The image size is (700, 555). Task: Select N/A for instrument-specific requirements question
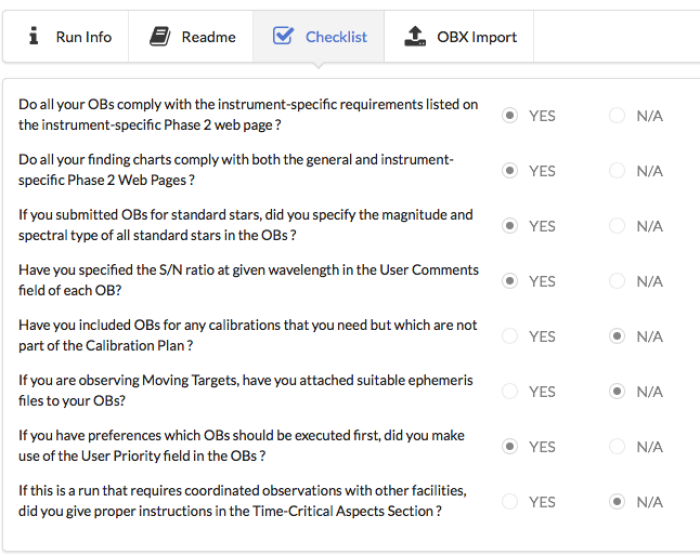click(x=617, y=116)
